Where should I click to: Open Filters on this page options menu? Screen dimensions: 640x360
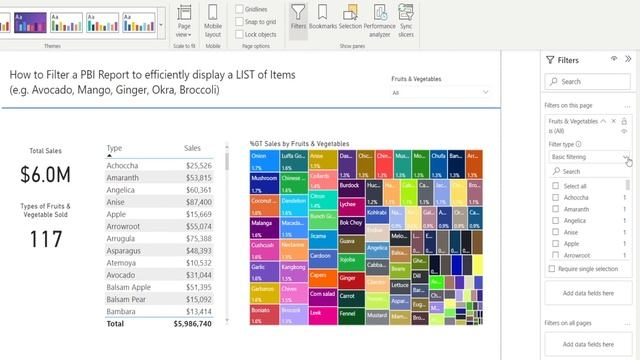(x=627, y=106)
